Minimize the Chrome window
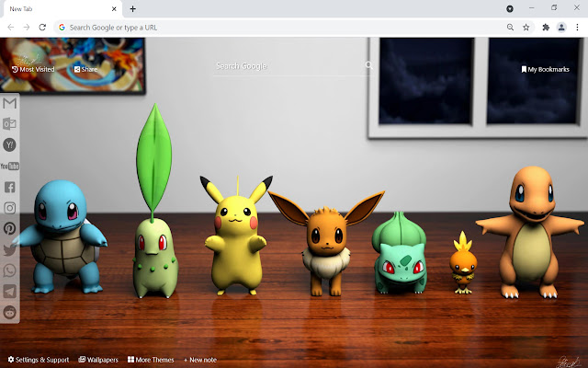This screenshot has width=588, height=368. point(531,8)
